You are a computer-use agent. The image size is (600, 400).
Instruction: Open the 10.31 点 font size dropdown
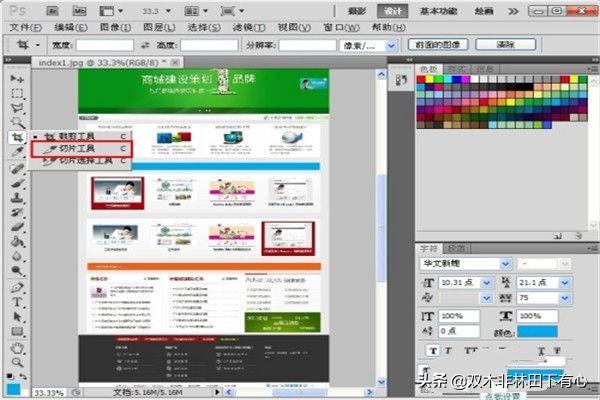coord(487,283)
